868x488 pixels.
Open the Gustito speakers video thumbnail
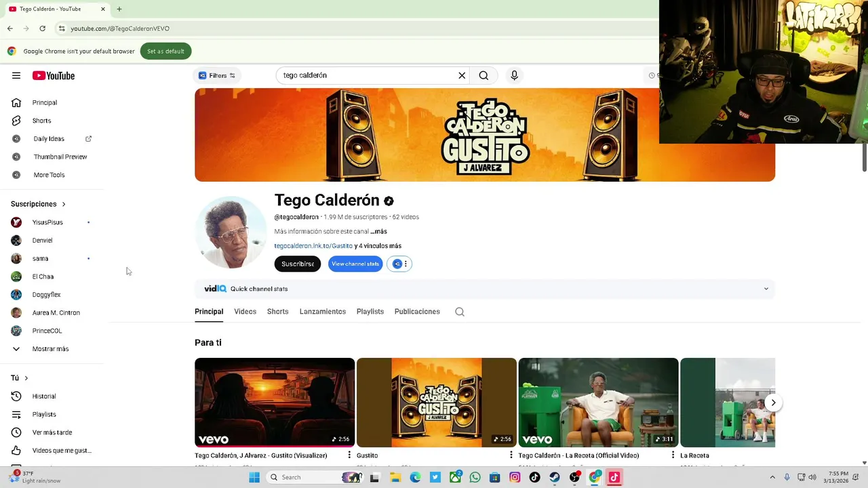[437, 403]
